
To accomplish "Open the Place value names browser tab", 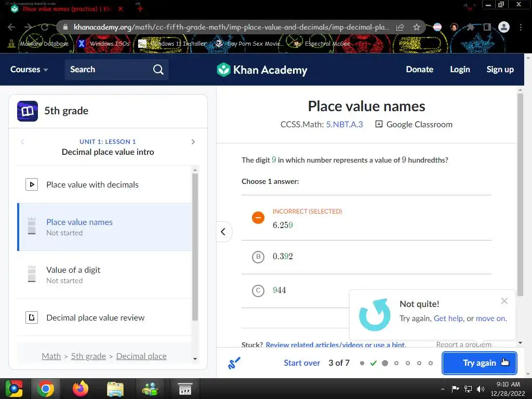I will [66, 9].
